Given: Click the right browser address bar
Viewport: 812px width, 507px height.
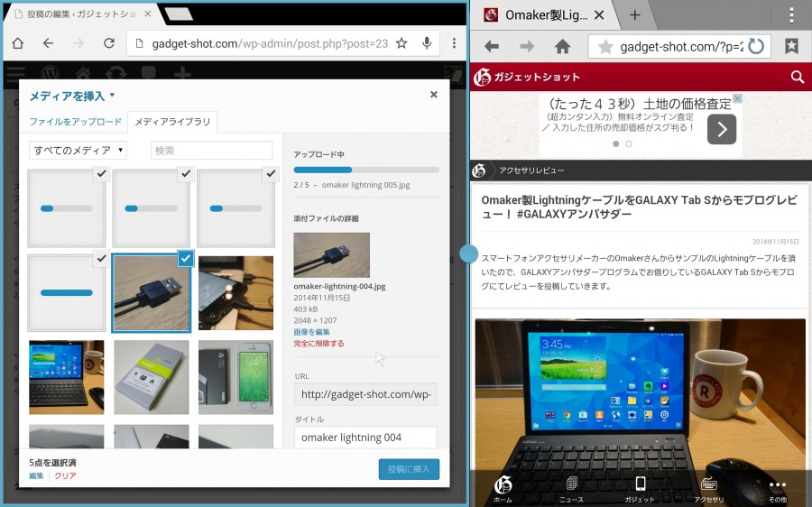Looking at the screenshot, I should 678,47.
